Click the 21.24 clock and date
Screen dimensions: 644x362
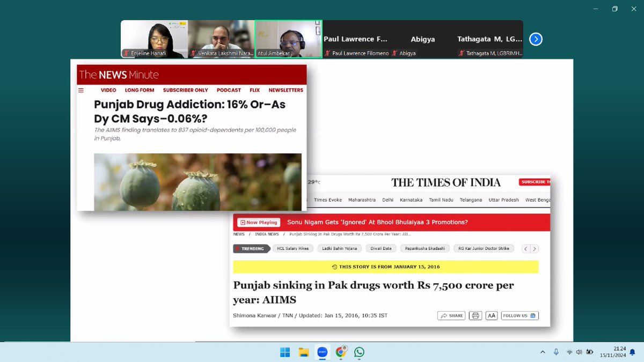613,352
